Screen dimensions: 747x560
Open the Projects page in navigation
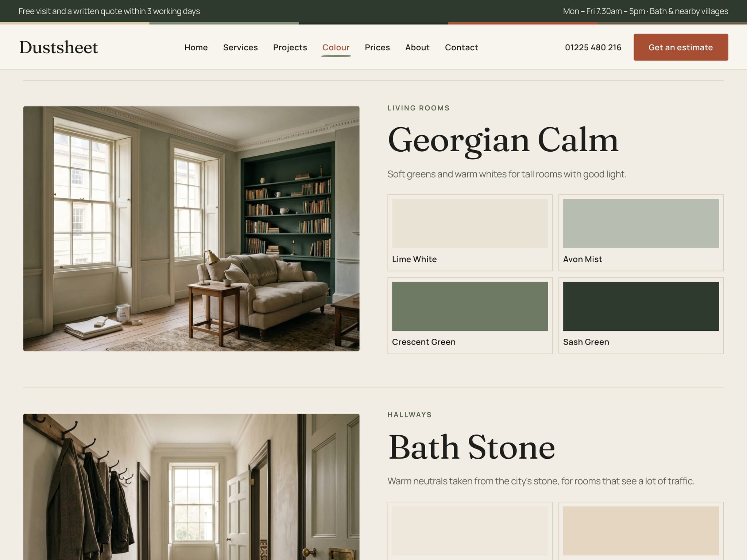click(x=290, y=47)
